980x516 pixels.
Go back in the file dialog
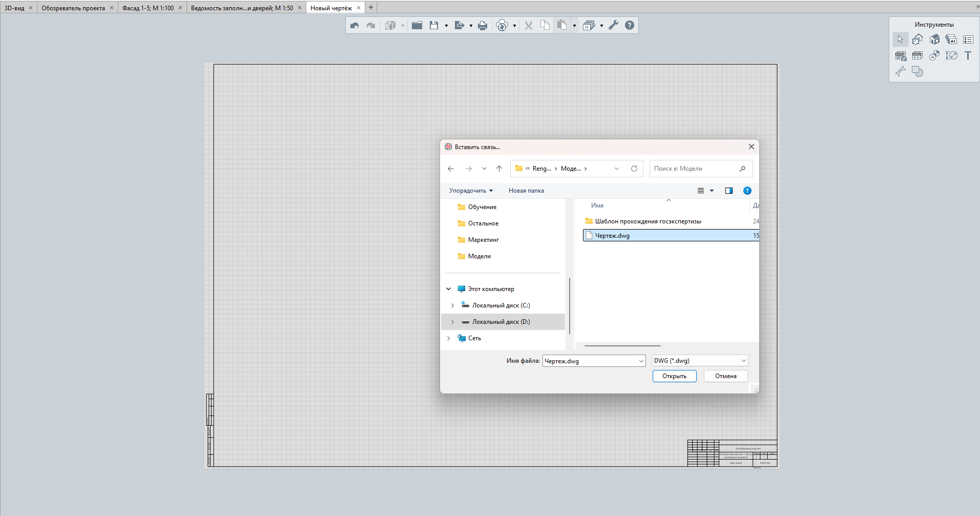pyautogui.click(x=451, y=169)
